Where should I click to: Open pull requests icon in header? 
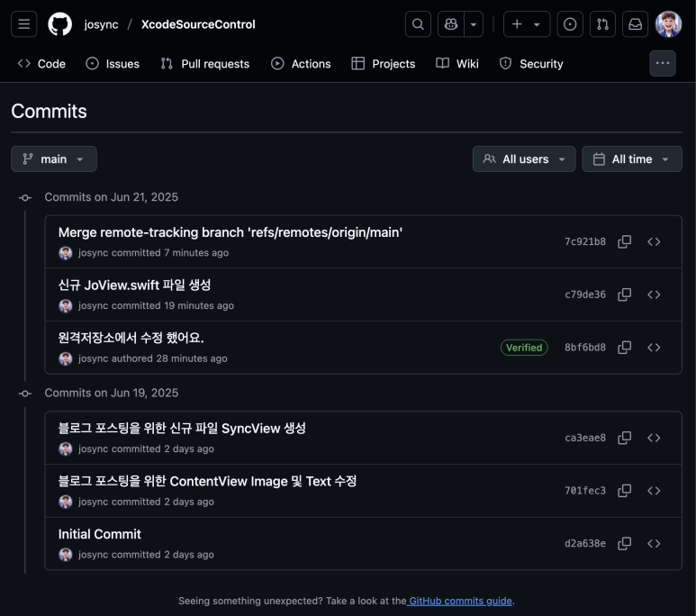pyautogui.click(x=602, y=24)
